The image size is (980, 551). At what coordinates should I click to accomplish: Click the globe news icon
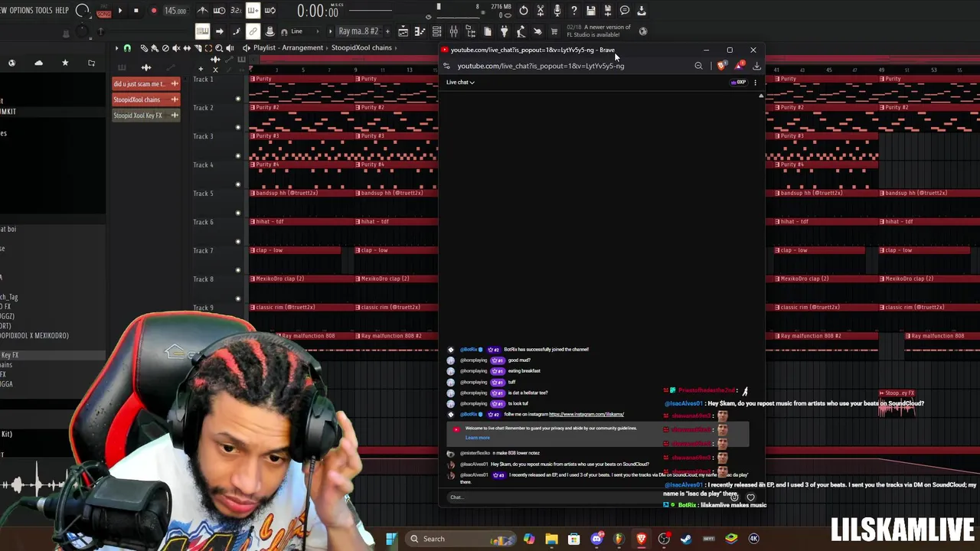[x=643, y=31]
